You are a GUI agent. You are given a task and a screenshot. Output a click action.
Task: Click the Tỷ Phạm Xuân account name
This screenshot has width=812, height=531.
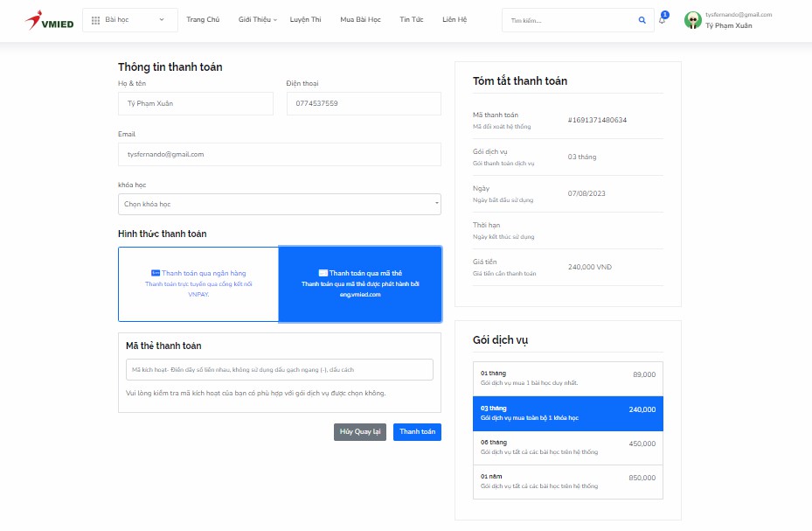click(729, 26)
